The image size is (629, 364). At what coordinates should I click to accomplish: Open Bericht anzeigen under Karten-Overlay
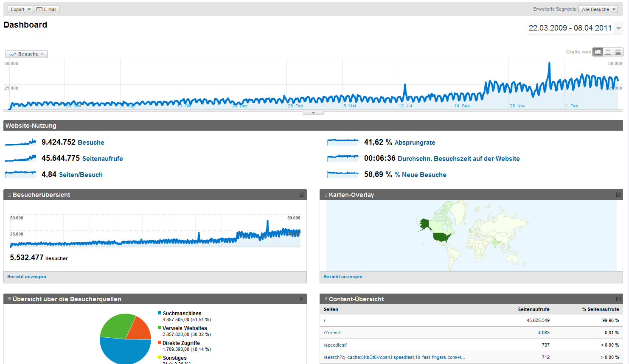[343, 277]
